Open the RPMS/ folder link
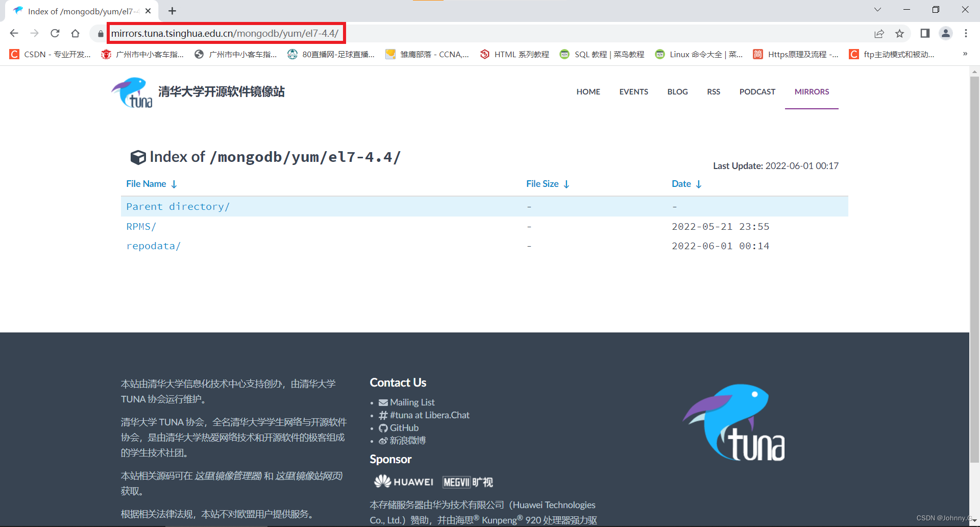This screenshot has height=527, width=980. (141, 226)
